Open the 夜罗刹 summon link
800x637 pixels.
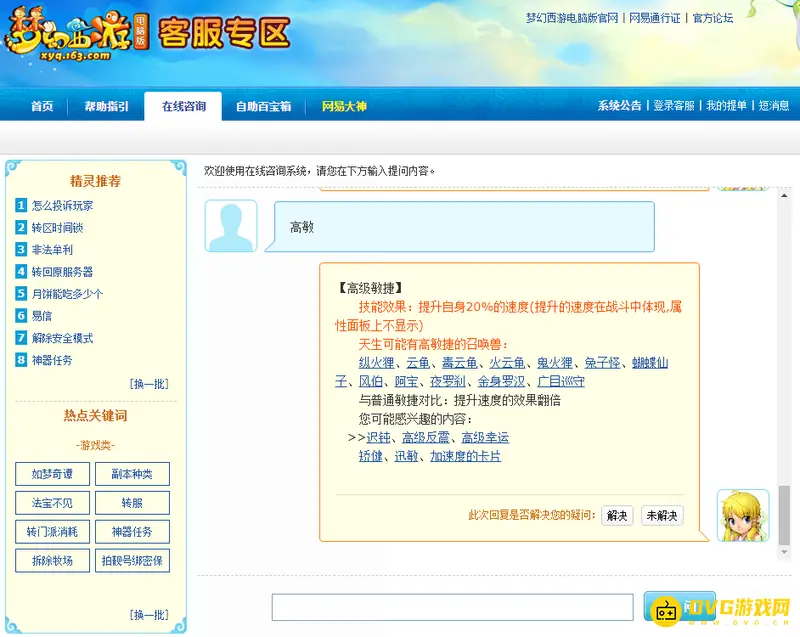coord(448,381)
